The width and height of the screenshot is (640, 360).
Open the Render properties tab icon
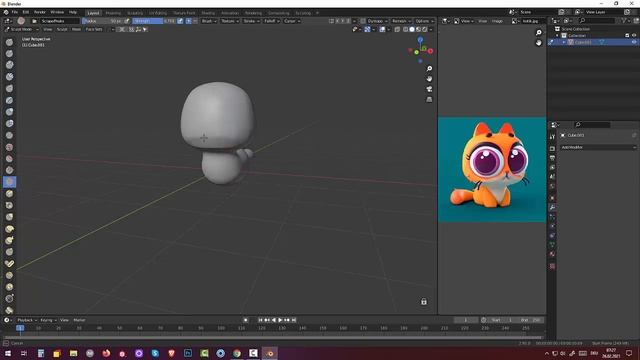552,149
